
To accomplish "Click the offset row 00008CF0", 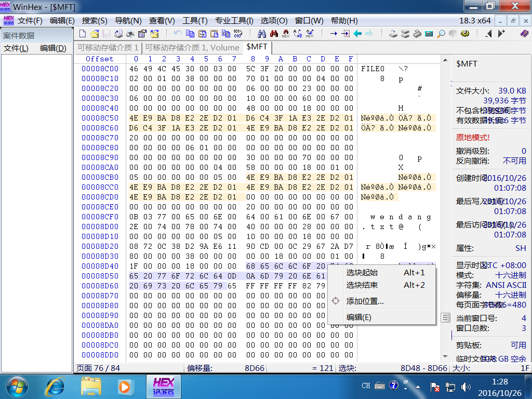I will click(100, 217).
